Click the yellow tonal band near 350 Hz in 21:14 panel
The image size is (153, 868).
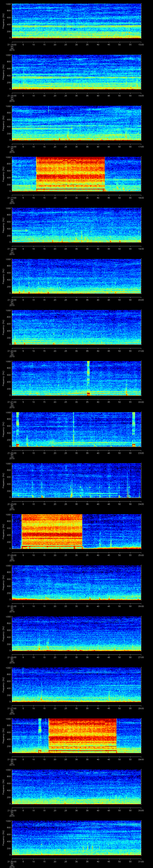click(76, 26)
